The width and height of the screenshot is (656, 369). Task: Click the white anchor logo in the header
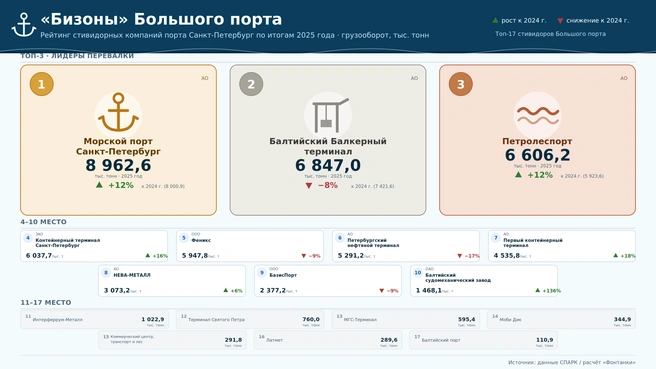[23, 25]
